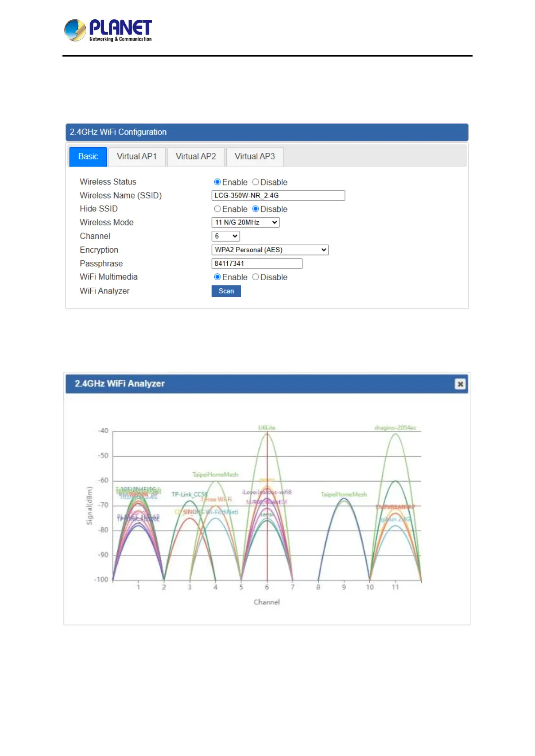Screen dimensions: 535x756
Task: Disable the Wireless Status radio button
Action: point(256,182)
